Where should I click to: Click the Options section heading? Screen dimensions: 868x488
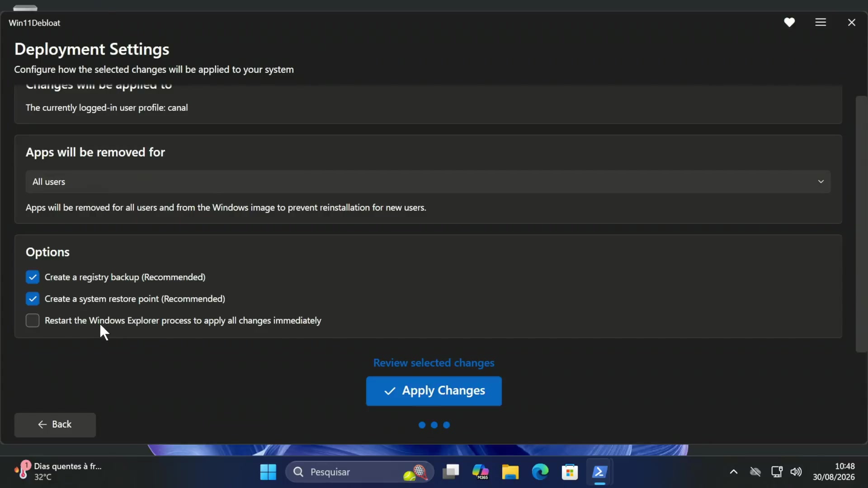[x=47, y=252]
